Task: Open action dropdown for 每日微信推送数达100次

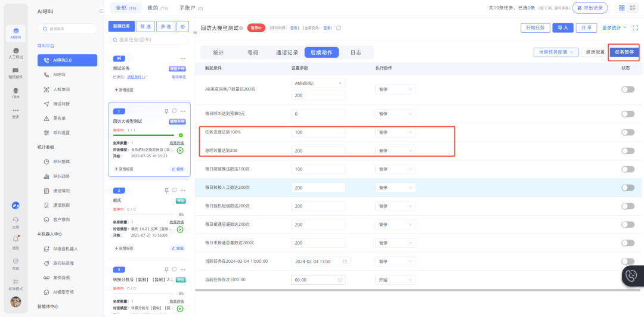Action: [395, 169]
